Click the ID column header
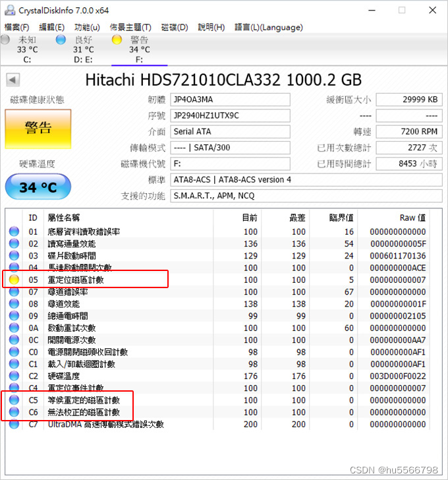Screen dimensions: 448x480 tap(33, 218)
